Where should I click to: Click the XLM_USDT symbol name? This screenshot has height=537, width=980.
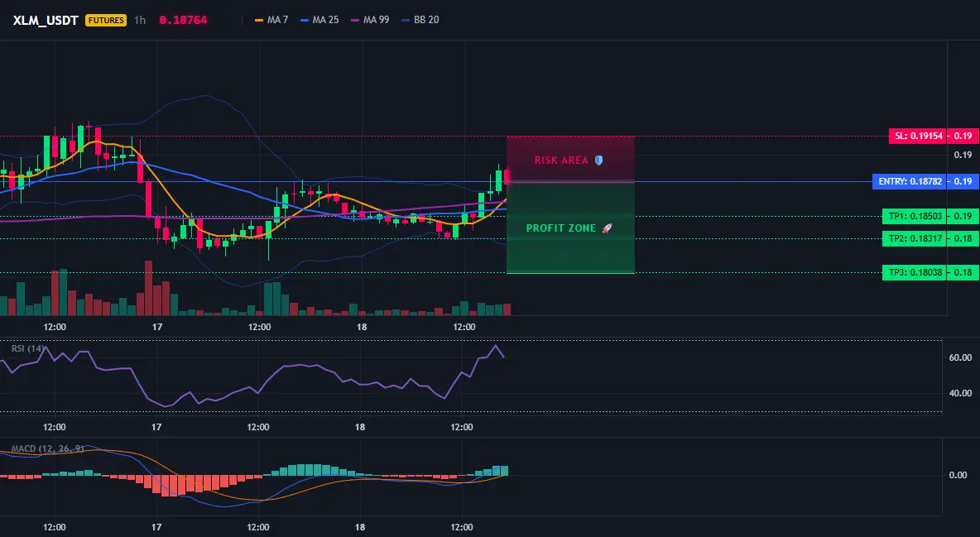46,20
